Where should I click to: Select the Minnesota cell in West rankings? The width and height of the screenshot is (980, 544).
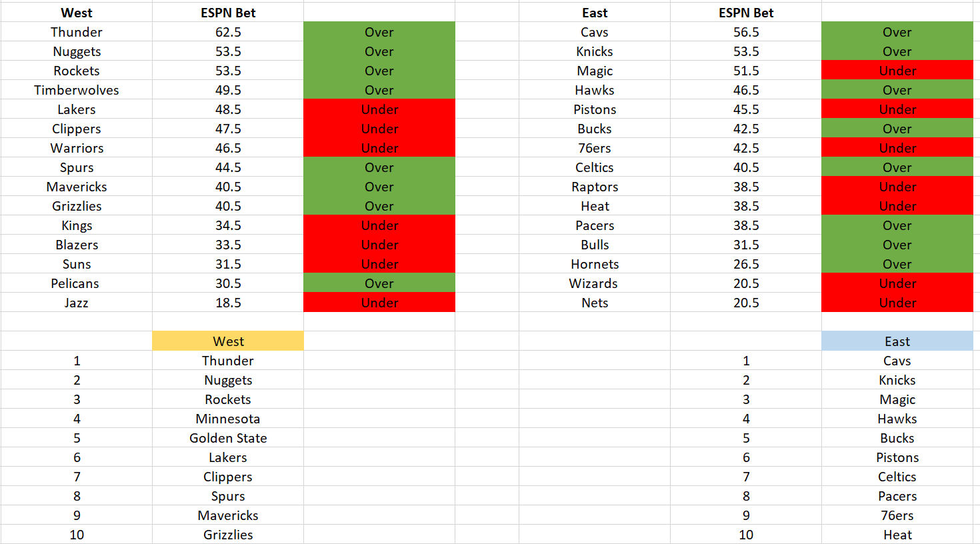(228, 419)
